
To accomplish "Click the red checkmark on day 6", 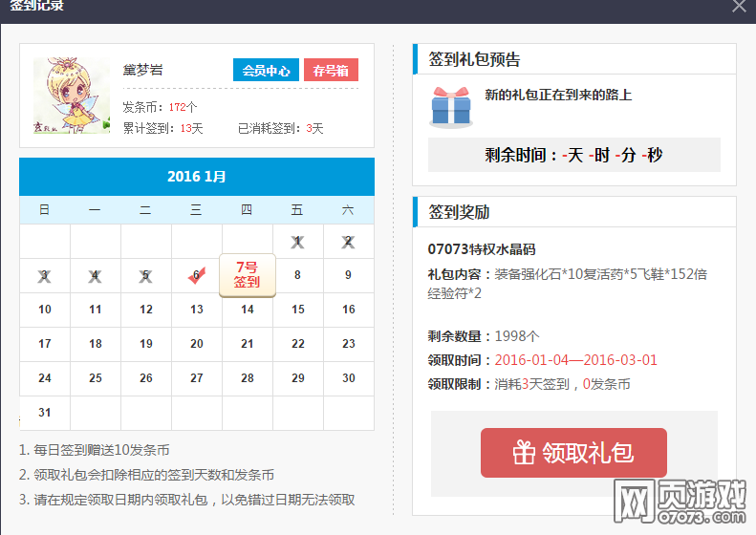I will pyautogui.click(x=197, y=276).
